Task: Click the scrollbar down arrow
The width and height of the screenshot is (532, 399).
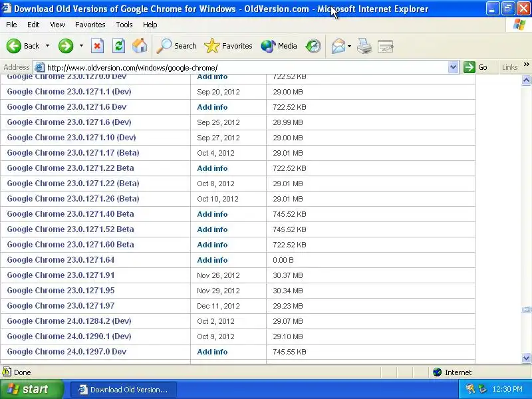Action: [x=526, y=358]
